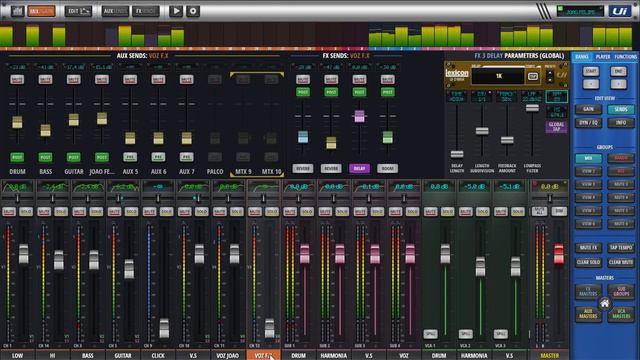Click the DELAY LENGTH parameter fader
This screenshot has height=360, width=640.
pos(457,154)
